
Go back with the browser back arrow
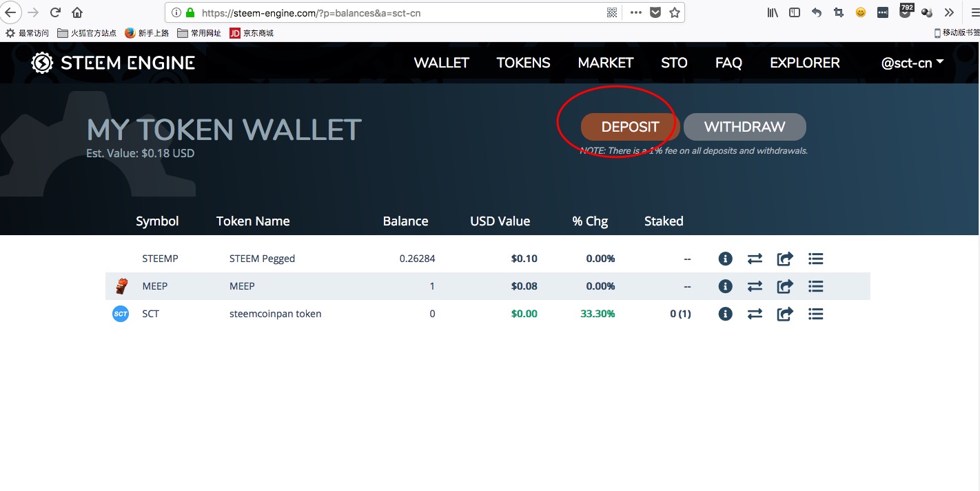[11, 12]
